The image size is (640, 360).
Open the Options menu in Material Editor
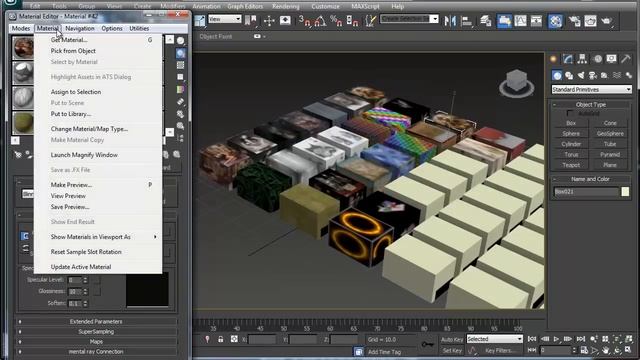click(x=112, y=28)
